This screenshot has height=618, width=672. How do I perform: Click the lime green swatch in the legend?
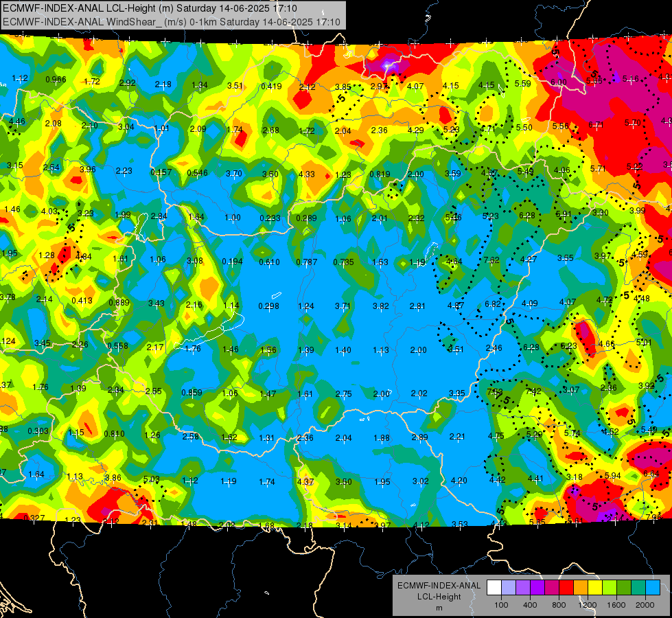click(609, 588)
